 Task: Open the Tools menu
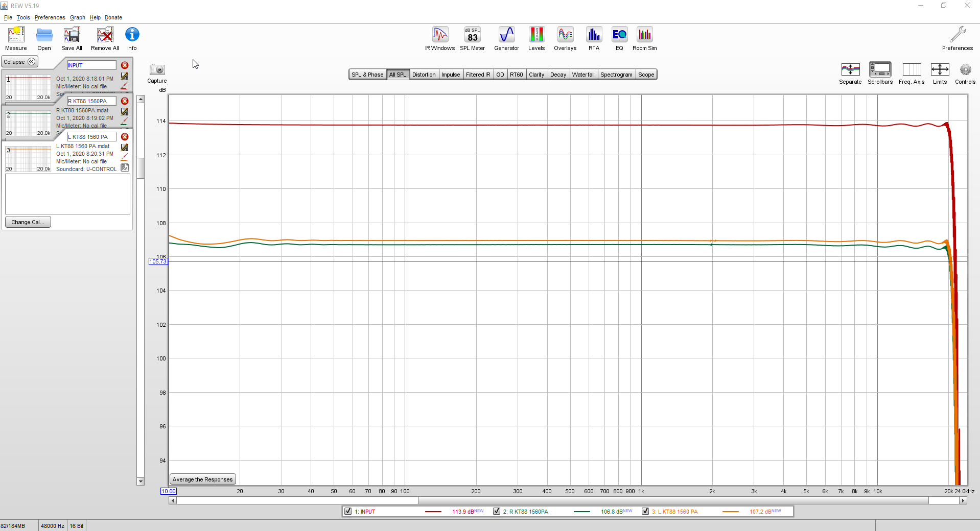24,17
